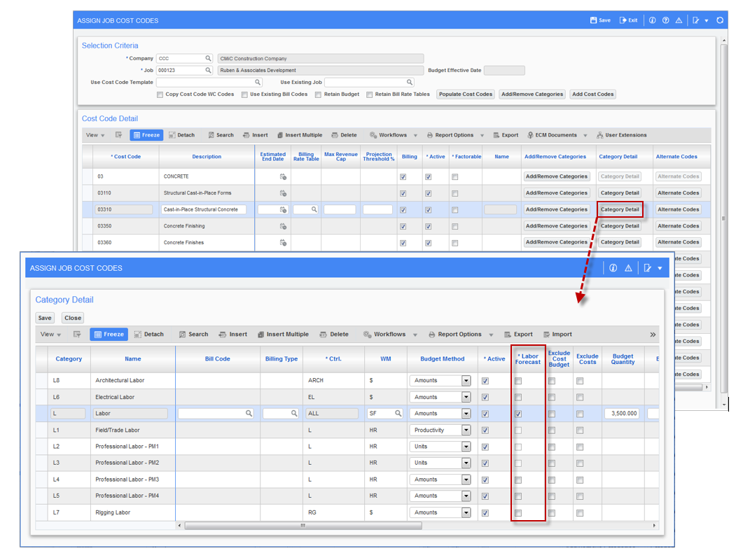Viewport: 743px width, 560px height.
Task: Click the Add Cost Codes button
Action: coord(592,94)
